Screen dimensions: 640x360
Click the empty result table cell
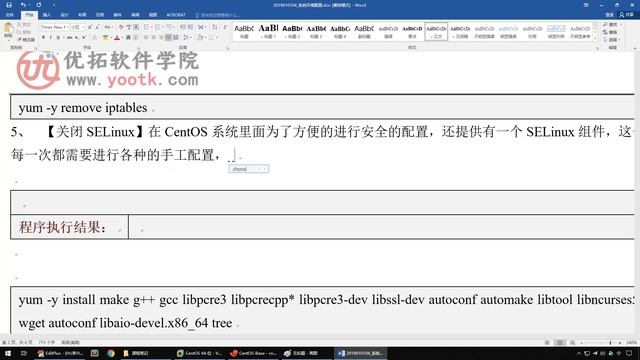(x=381, y=227)
